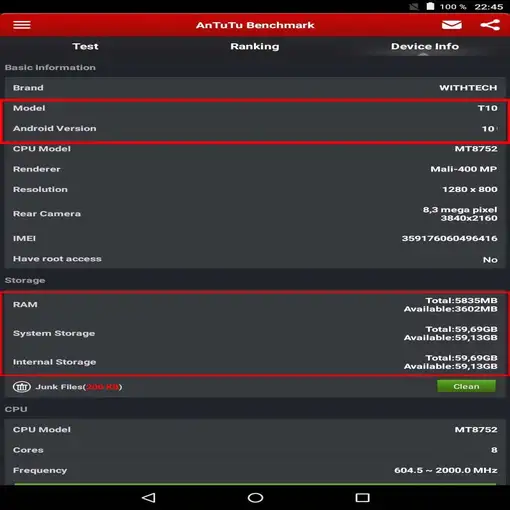Screen dimensions: 510x510
Task: Tap the AnTuTu Benchmark title
Action: tap(255, 25)
